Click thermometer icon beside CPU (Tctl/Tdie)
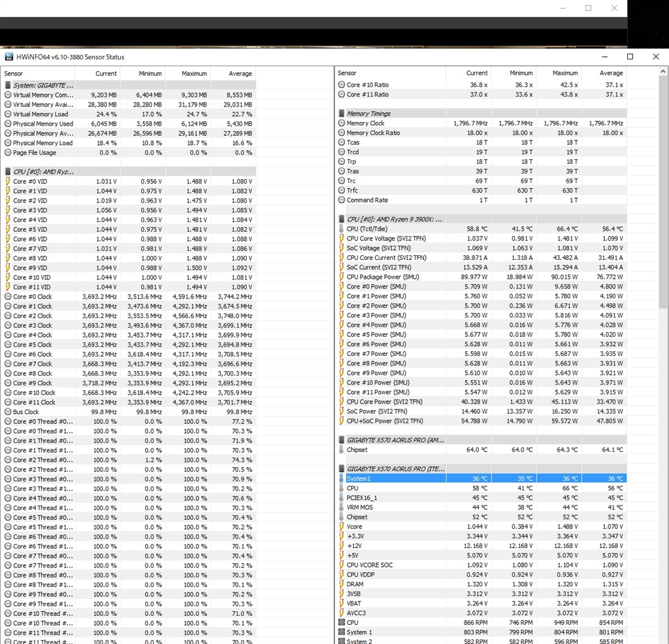Screen dimensions: 669x644 point(342,229)
